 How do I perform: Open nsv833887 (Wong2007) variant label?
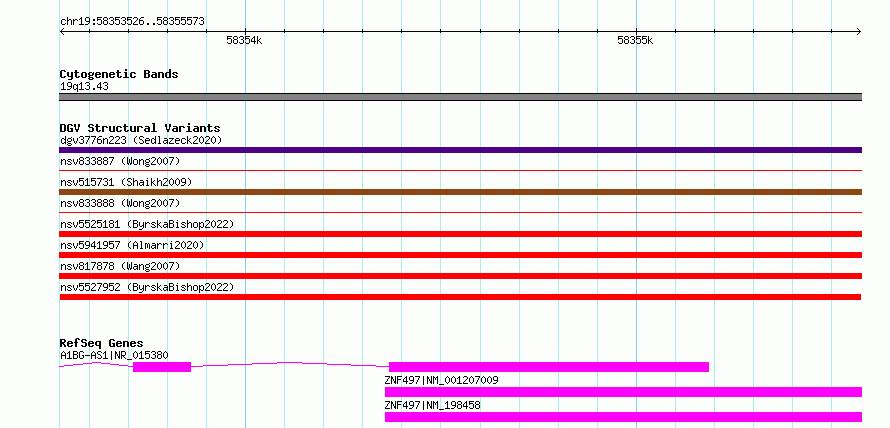[x=120, y=161]
